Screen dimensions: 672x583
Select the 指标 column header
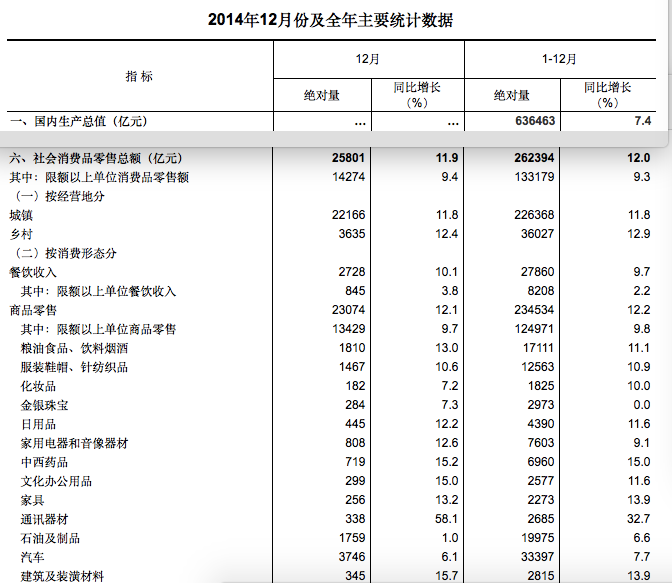pyautogui.click(x=139, y=76)
